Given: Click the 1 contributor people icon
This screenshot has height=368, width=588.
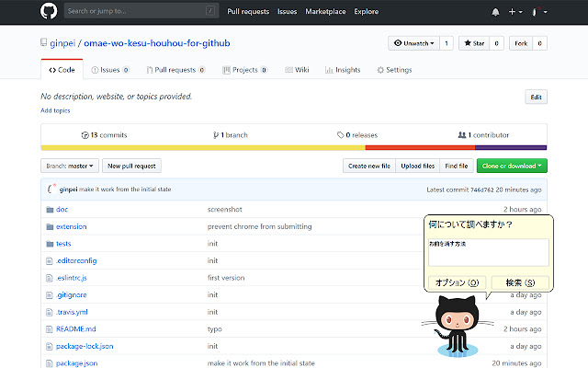Looking at the screenshot, I should click(x=462, y=134).
